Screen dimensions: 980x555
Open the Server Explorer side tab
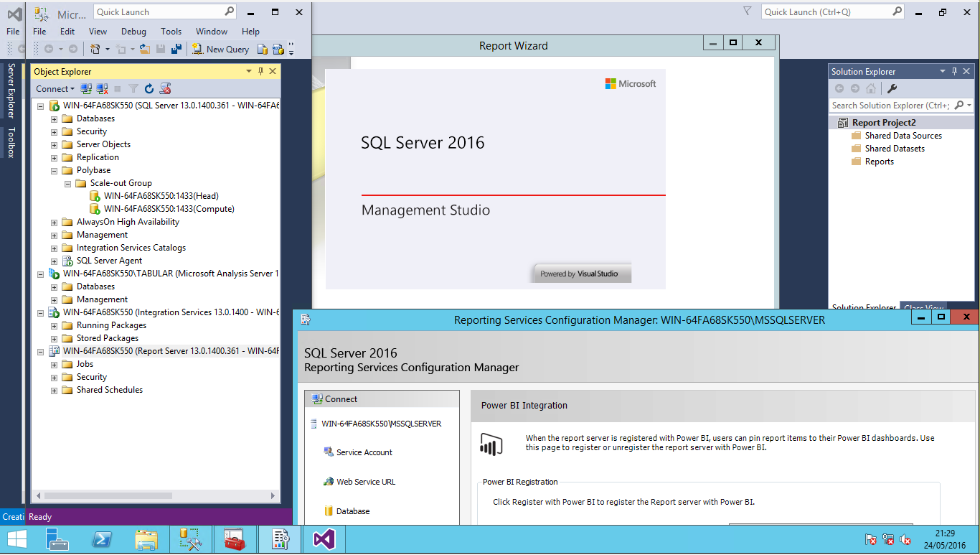pos(11,90)
